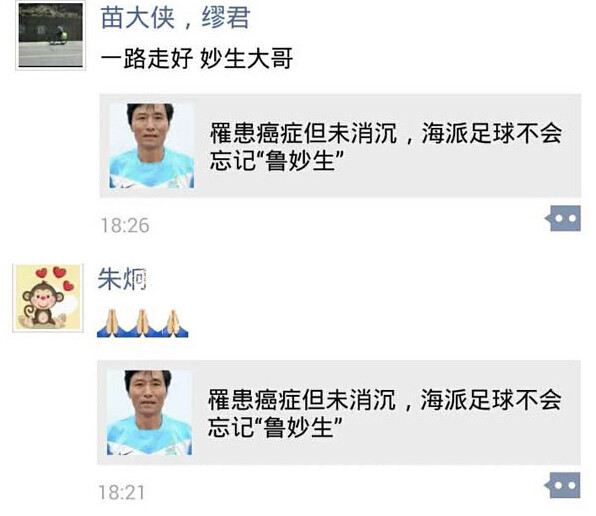Open 苗大侠's street photo avatar

pyautogui.click(x=51, y=35)
